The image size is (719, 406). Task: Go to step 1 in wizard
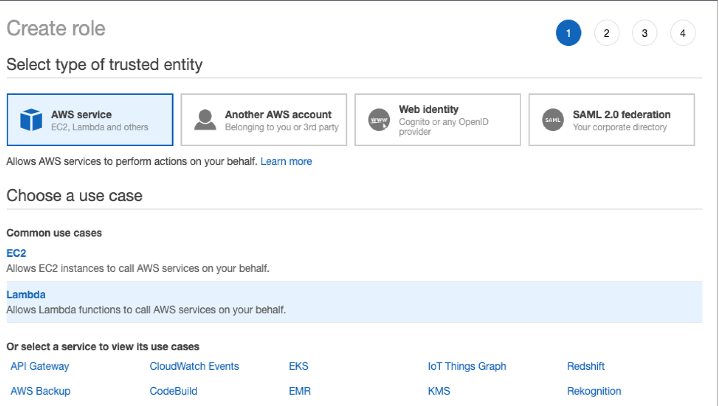[x=569, y=33]
